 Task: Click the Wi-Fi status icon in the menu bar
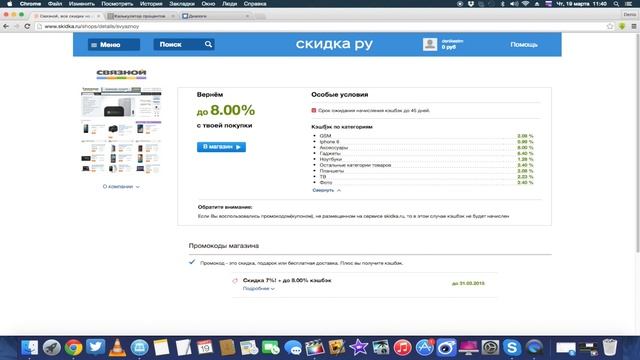pos(525,4)
